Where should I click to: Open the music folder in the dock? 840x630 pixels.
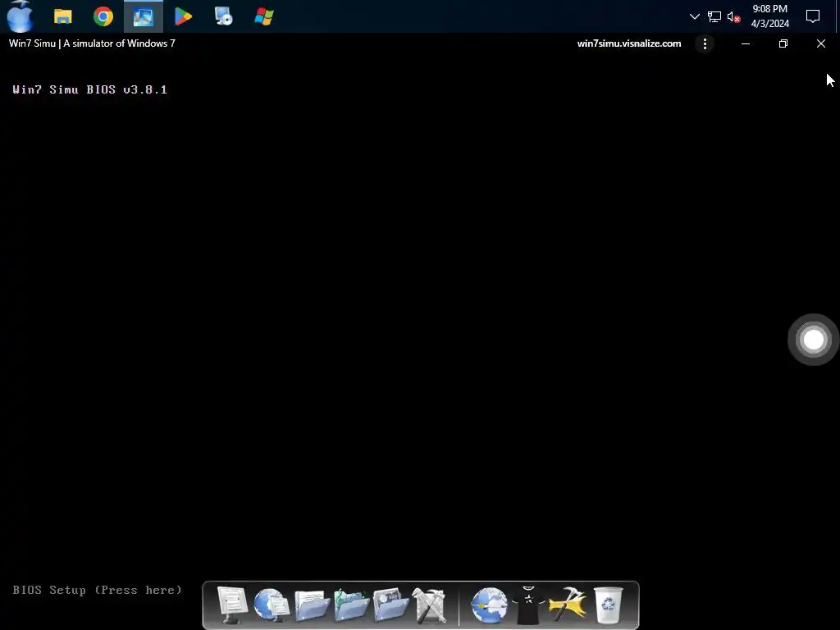point(351,605)
